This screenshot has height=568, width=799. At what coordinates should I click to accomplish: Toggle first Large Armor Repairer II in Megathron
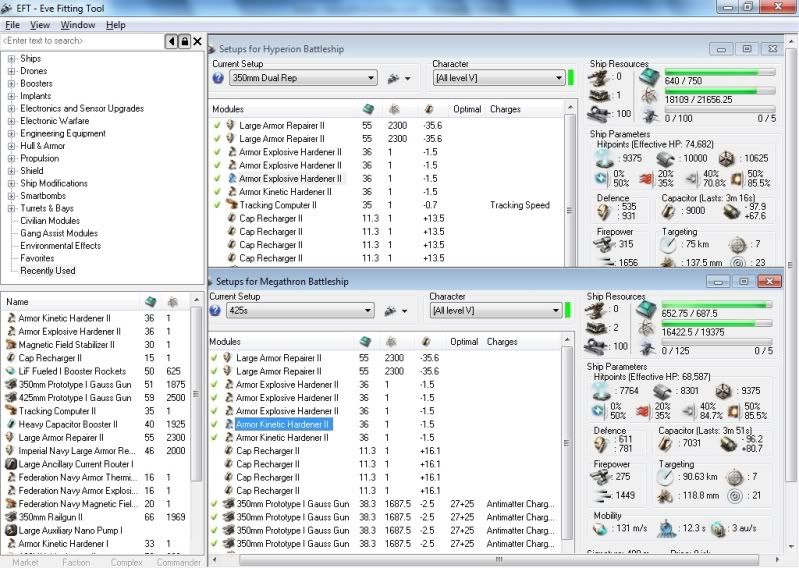pos(215,358)
